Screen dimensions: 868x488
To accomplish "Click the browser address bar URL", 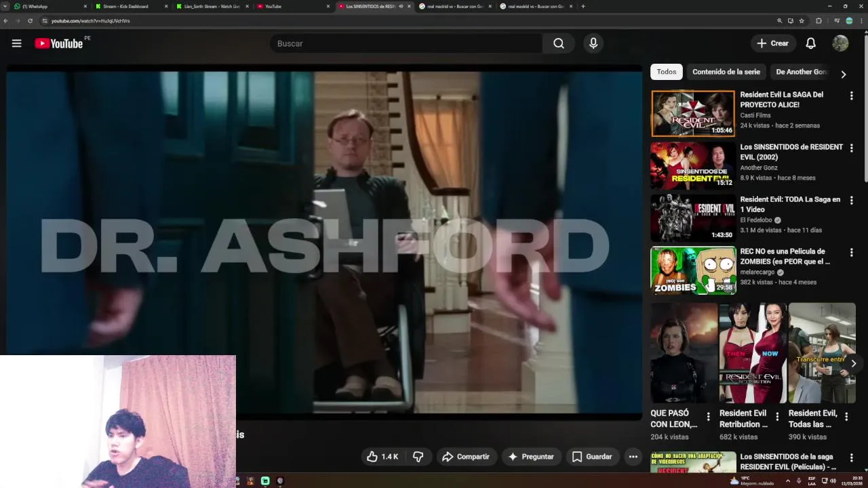I will click(x=90, y=21).
